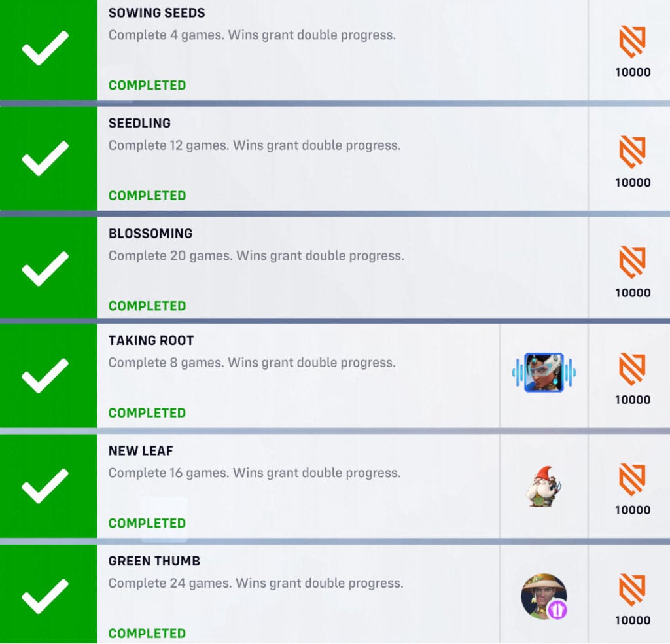This screenshot has height=644, width=670.
Task: Click the Battle Pass XP icon for Sowing Seeds
Action: (x=631, y=42)
